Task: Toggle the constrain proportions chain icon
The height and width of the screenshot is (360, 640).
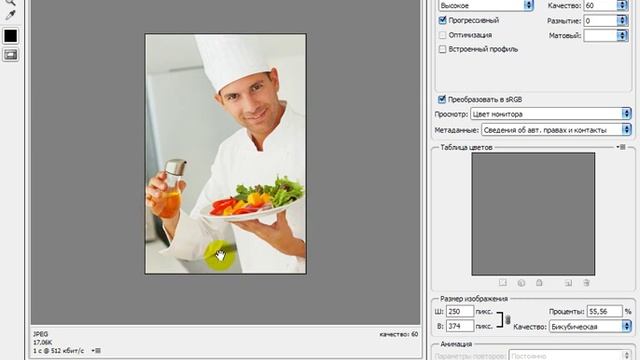Action: (508, 319)
